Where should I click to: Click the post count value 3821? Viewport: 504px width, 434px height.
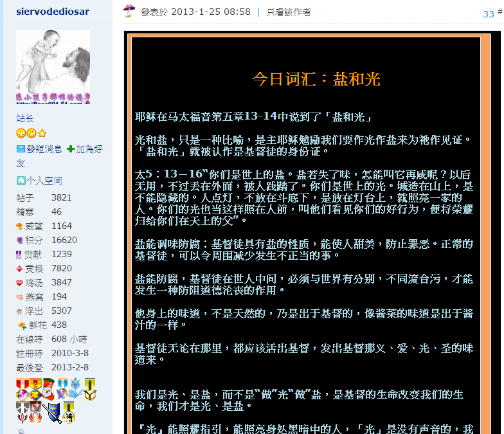coord(62,197)
